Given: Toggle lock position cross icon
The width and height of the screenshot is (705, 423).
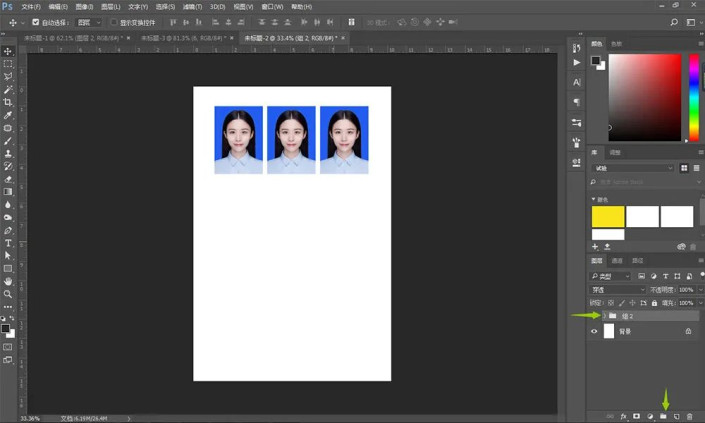Looking at the screenshot, I should click(x=632, y=303).
